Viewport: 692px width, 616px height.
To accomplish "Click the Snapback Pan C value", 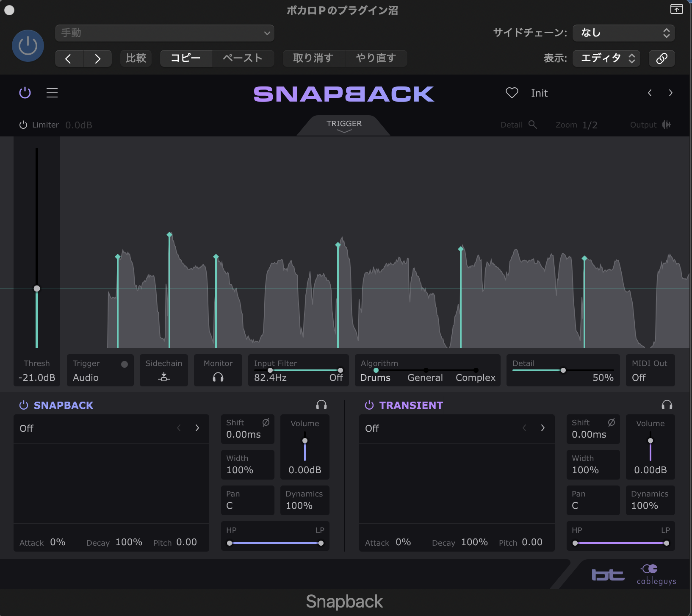I will (230, 505).
